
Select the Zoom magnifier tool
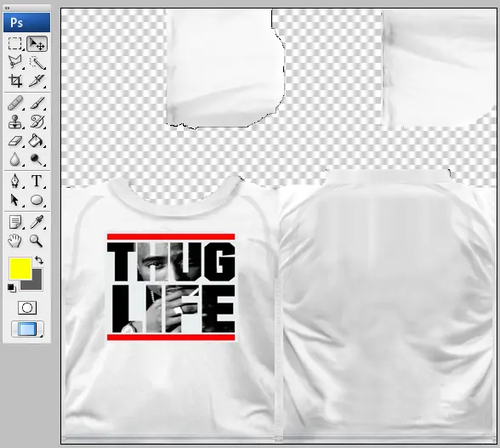tap(36, 241)
